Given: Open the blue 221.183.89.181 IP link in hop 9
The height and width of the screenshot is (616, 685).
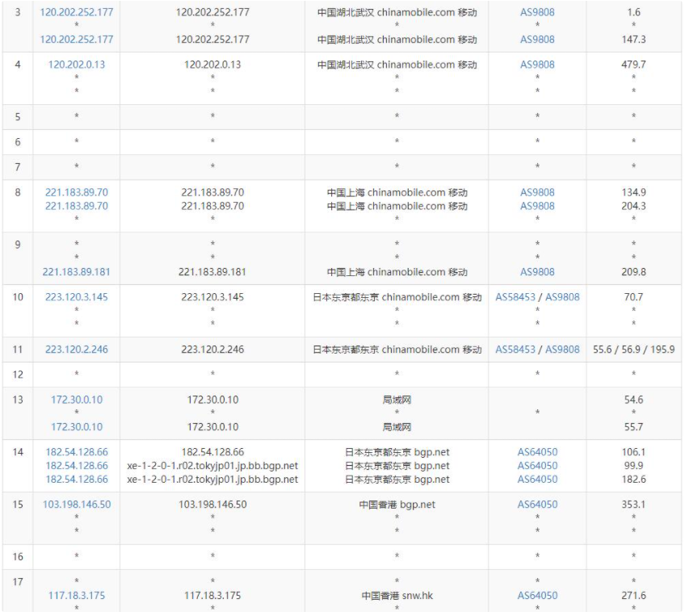Looking at the screenshot, I should point(77,272).
